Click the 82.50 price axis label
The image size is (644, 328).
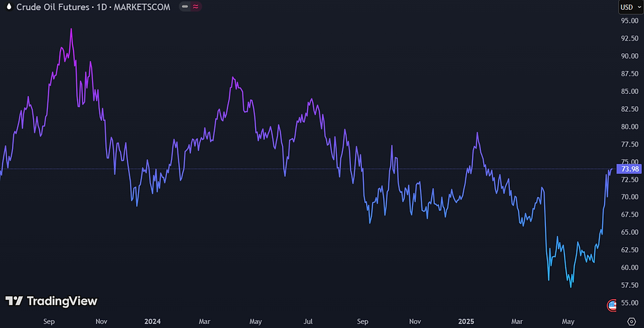tap(630, 109)
